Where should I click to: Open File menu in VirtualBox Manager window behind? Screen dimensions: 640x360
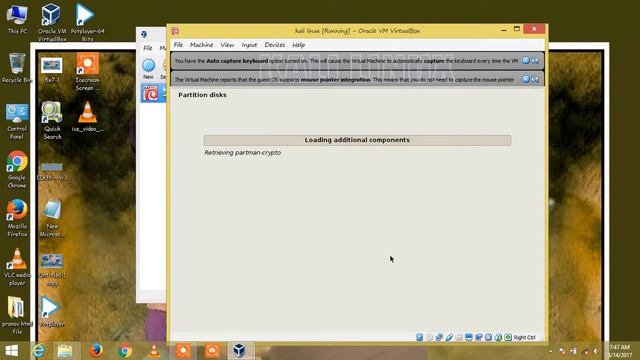(147, 48)
